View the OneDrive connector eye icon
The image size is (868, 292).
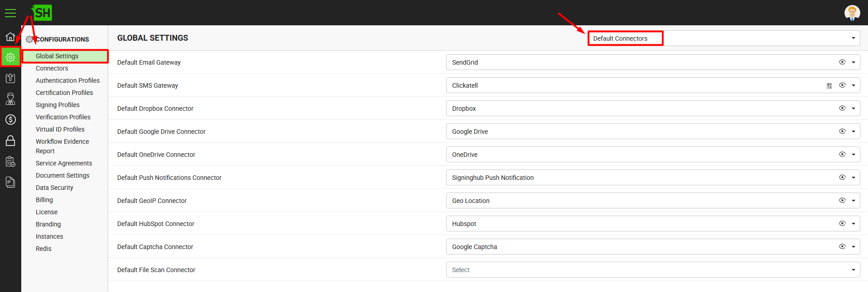point(842,155)
